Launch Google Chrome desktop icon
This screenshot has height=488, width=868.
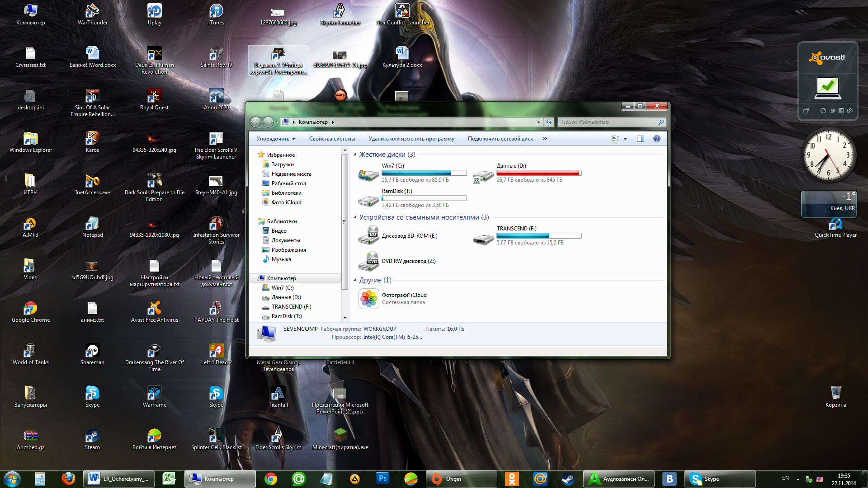pos(31,311)
